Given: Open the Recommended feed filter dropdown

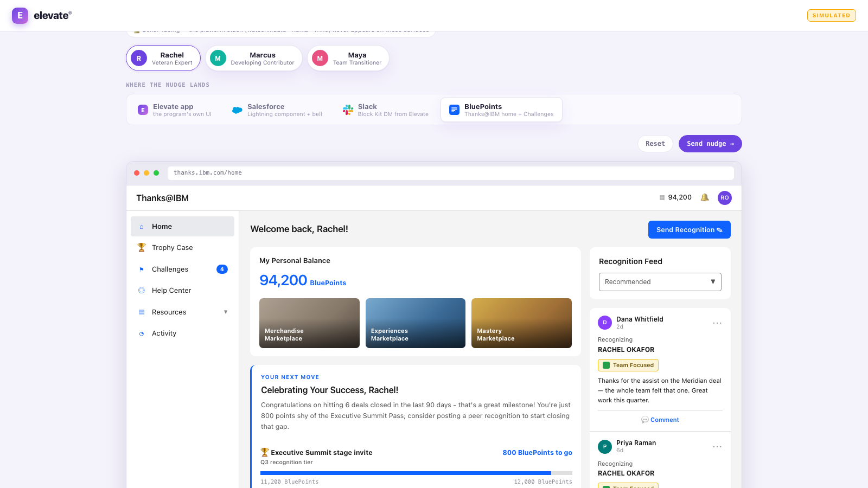Looking at the screenshot, I should coord(660,282).
